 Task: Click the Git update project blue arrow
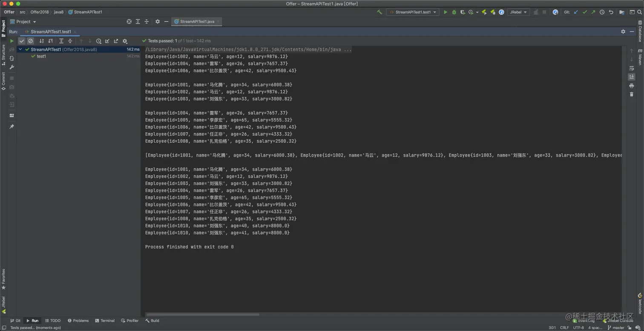pos(576,12)
